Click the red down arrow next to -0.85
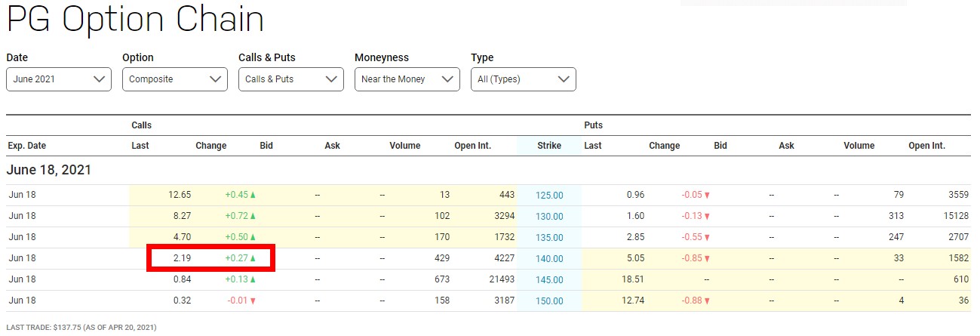The height and width of the screenshot is (336, 980). click(707, 258)
